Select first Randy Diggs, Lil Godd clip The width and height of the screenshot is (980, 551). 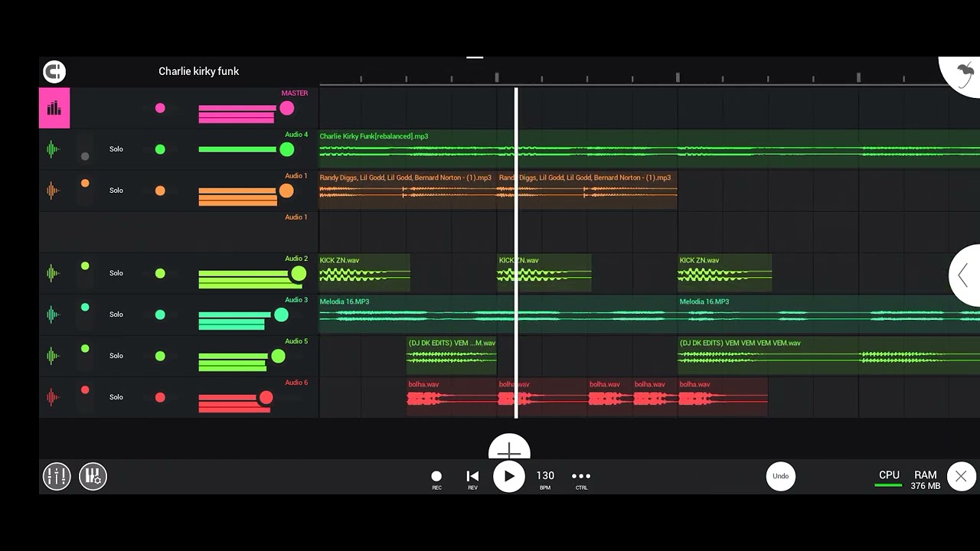(x=407, y=191)
